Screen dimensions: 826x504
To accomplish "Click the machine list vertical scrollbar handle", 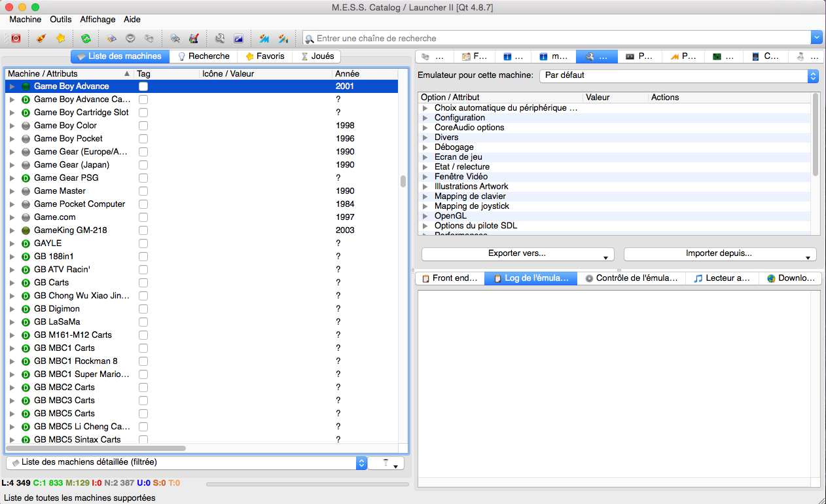I will coord(403,181).
